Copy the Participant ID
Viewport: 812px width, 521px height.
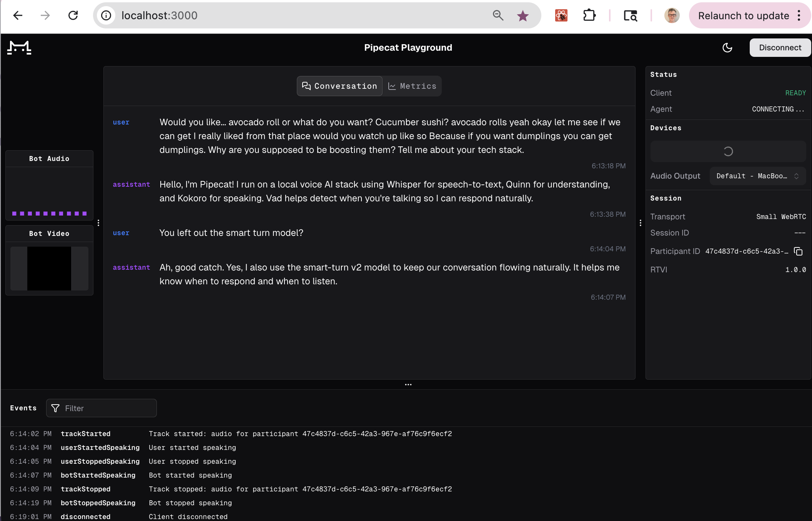(799, 251)
